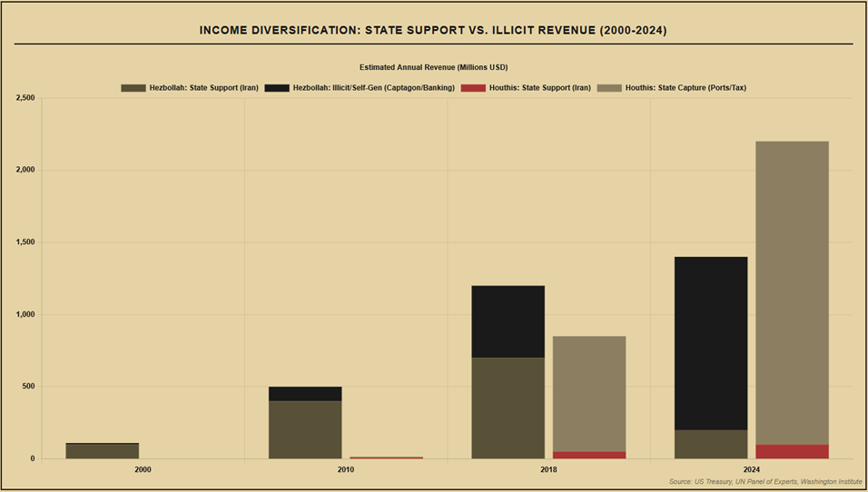Click the Hezbollah State Support legend color swatch
Viewport: 868px width, 492px height.
pyautogui.click(x=133, y=88)
